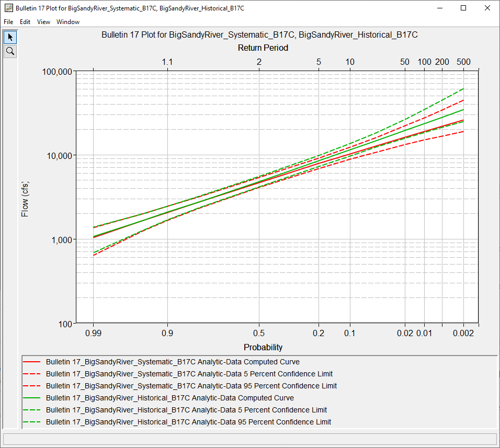The height and width of the screenshot is (448, 500).
Task: Click the 0.01 probability tick label
Action: [424, 334]
